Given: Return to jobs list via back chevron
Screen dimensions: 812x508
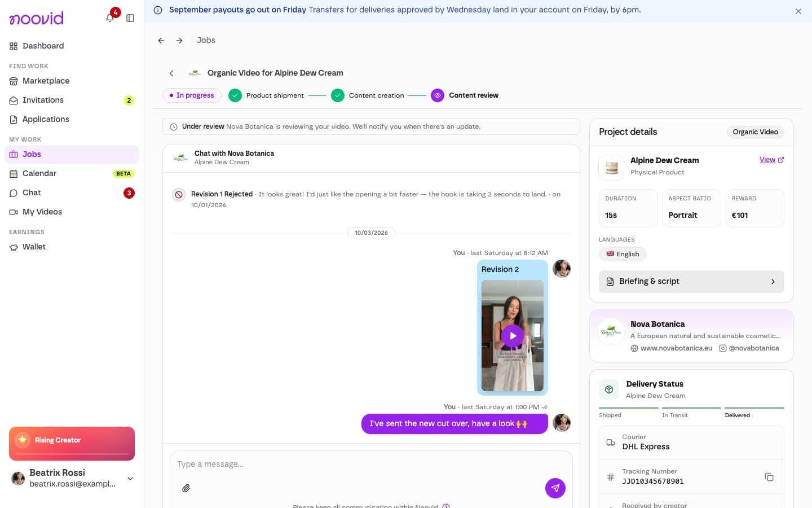Looking at the screenshot, I should [171, 73].
